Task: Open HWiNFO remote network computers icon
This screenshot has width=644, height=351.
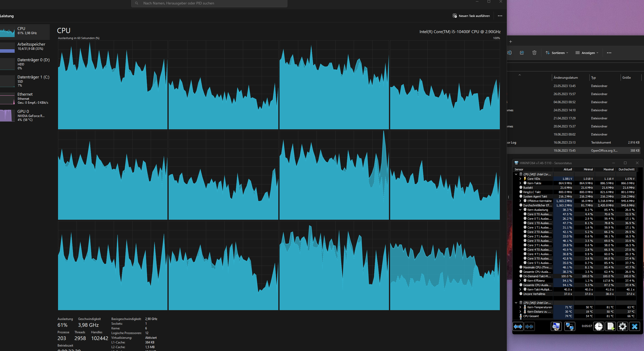Action: pyautogui.click(x=570, y=327)
